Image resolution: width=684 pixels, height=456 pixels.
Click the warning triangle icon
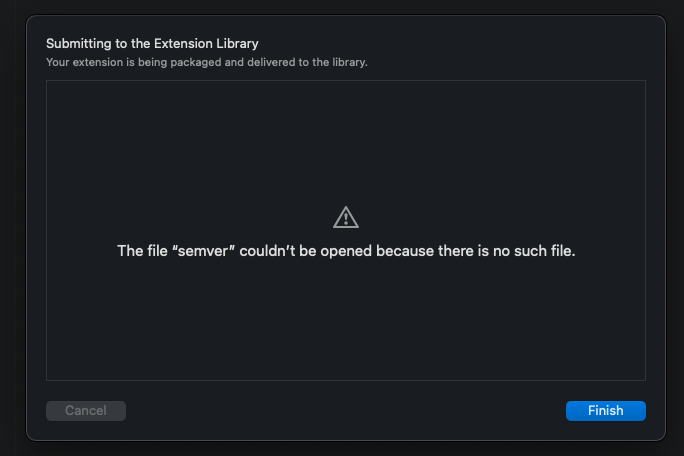coord(346,217)
